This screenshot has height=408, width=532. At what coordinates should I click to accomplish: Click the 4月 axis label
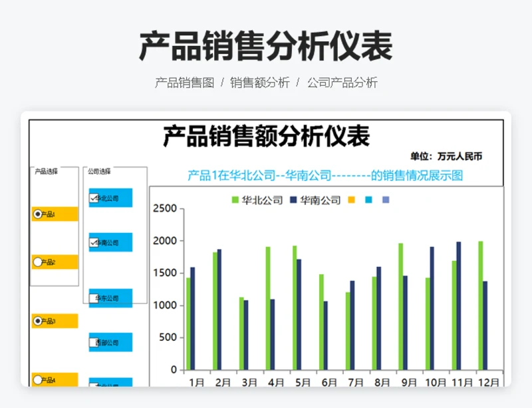tap(276, 382)
